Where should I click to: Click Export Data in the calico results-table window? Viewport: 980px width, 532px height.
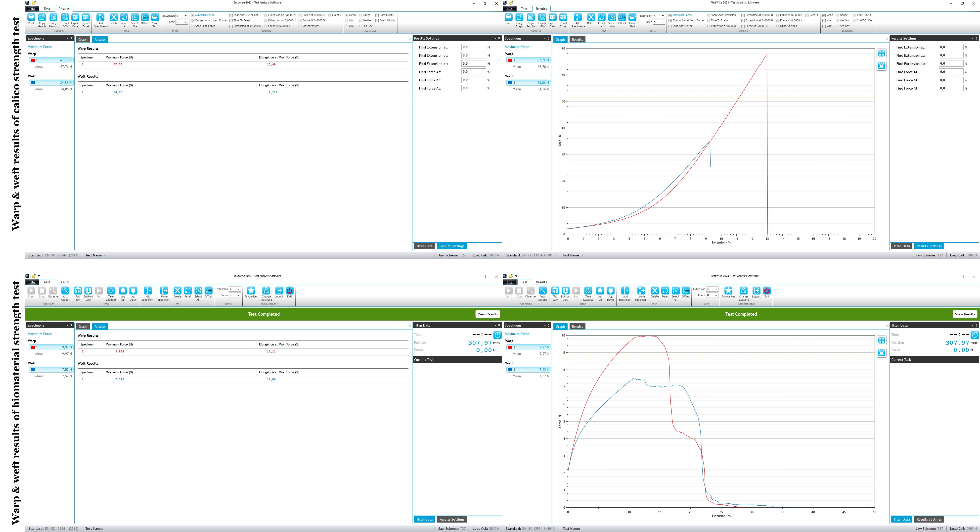tap(75, 21)
